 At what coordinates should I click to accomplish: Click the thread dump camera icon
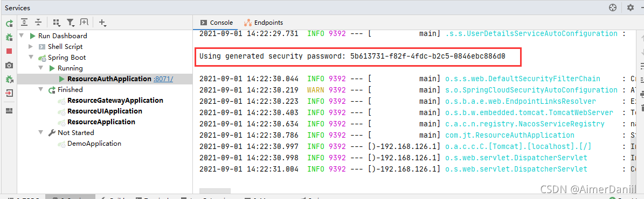(9, 65)
